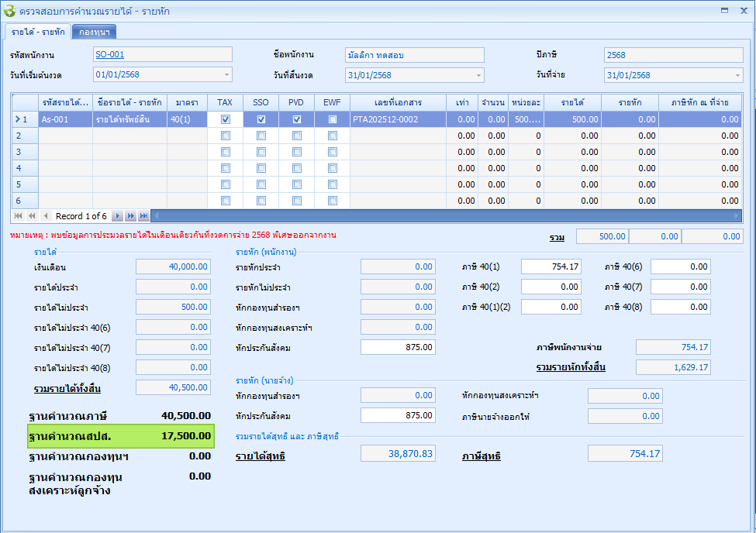Screen dimensions: 756x533
Task: Click the SO-001 employee code link
Action: click(109, 55)
